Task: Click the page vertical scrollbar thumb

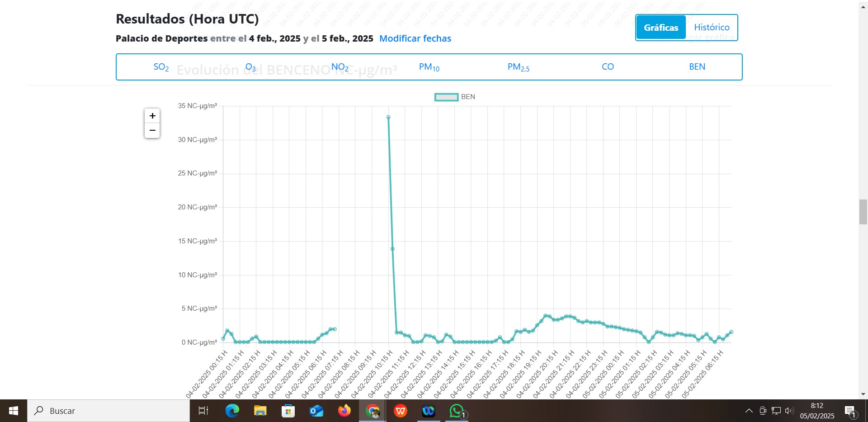Action: (x=863, y=212)
